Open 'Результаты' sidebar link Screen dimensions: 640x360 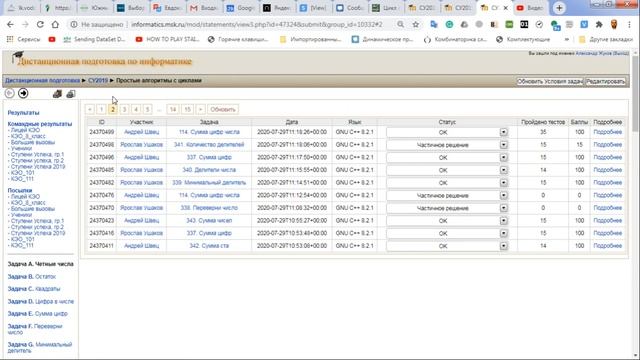click(24, 112)
